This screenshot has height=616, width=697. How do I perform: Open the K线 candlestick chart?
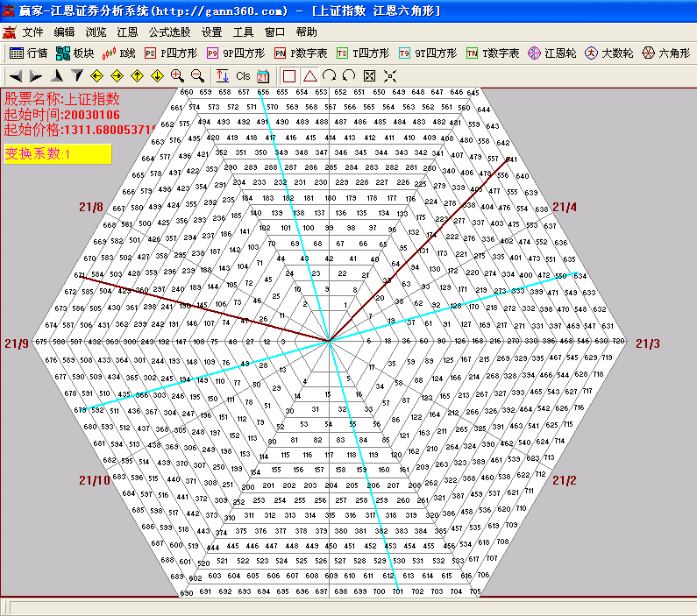[120, 53]
